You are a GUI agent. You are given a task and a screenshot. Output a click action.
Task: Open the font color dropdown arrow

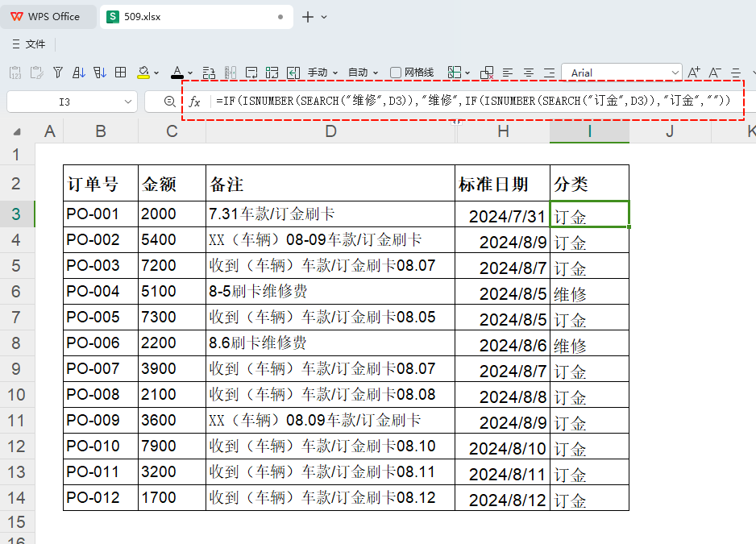pyautogui.click(x=190, y=73)
